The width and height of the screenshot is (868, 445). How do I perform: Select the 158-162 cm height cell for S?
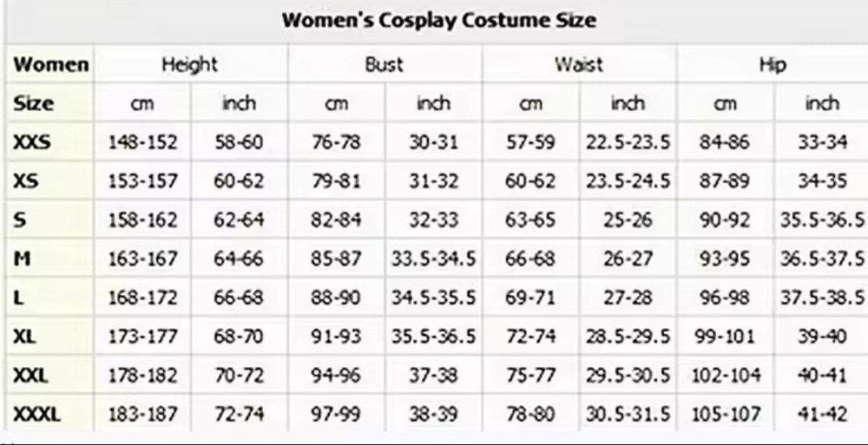[142, 219]
